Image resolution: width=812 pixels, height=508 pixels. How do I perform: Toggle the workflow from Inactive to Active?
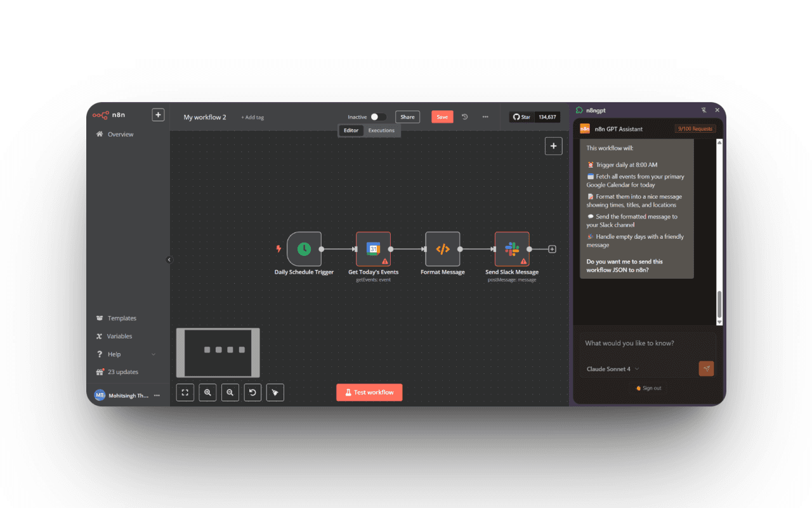[379, 117]
